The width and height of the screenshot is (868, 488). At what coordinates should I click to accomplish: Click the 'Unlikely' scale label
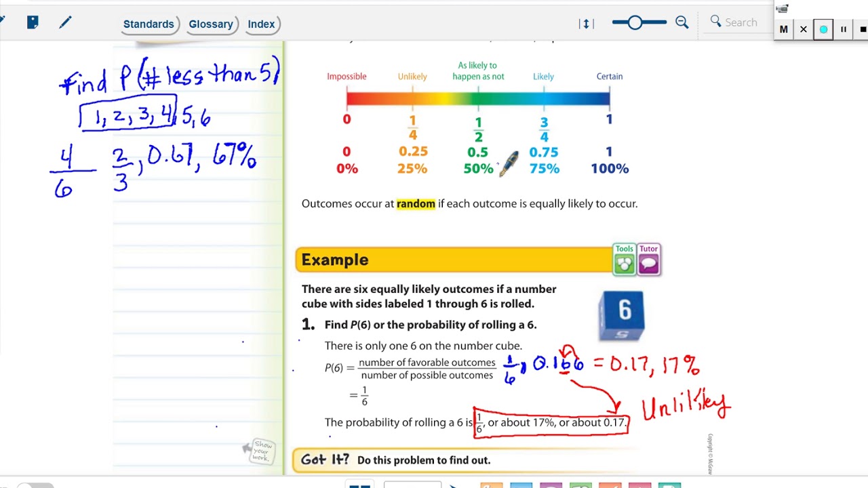412,77
